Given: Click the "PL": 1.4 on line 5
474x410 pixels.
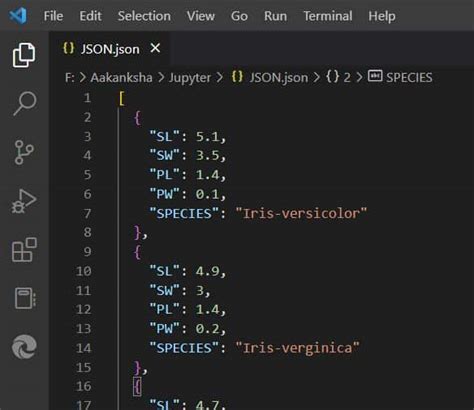Looking at the screenshot, I should (188, 175).
